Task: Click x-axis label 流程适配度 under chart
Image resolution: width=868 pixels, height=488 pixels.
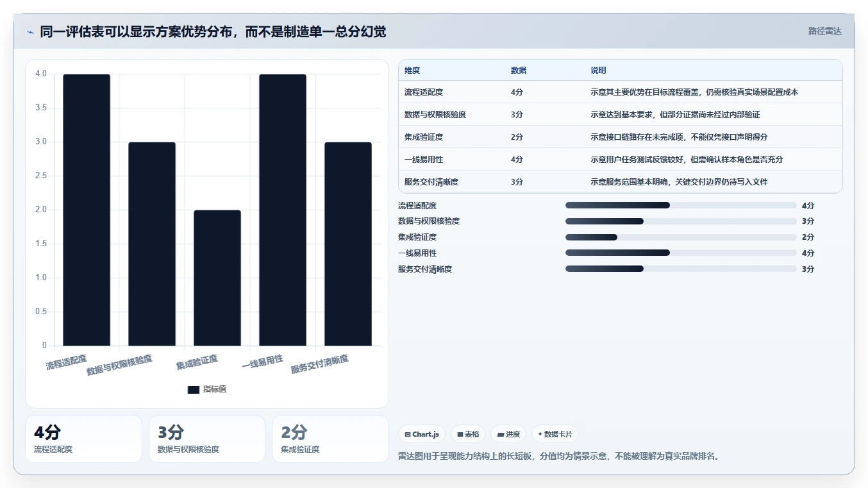Action: (66, 362)
